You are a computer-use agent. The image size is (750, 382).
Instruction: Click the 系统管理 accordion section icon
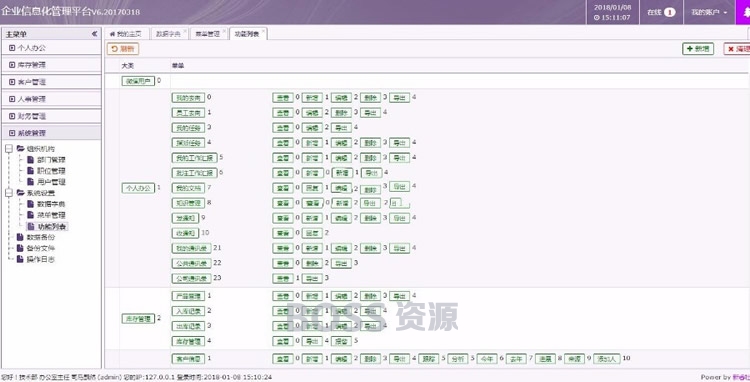tap(12, 133)
